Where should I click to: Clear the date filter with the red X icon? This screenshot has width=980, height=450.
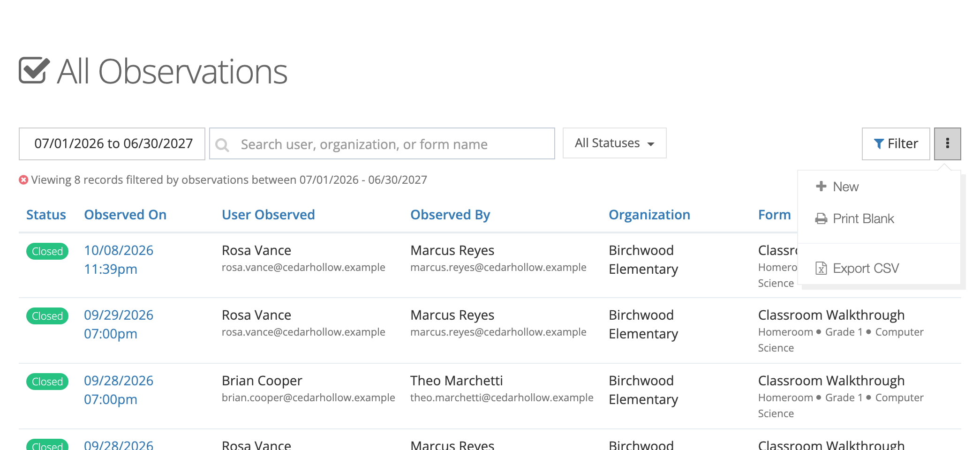23,180
